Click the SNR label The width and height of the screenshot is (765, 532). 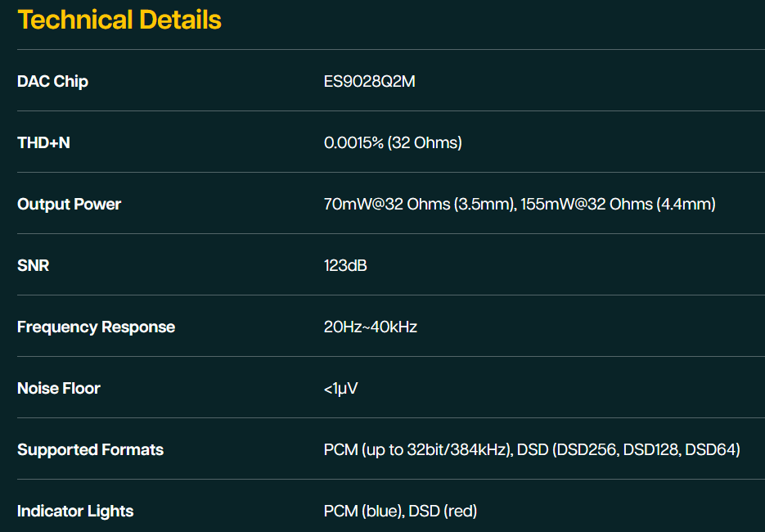coord(34,265)
